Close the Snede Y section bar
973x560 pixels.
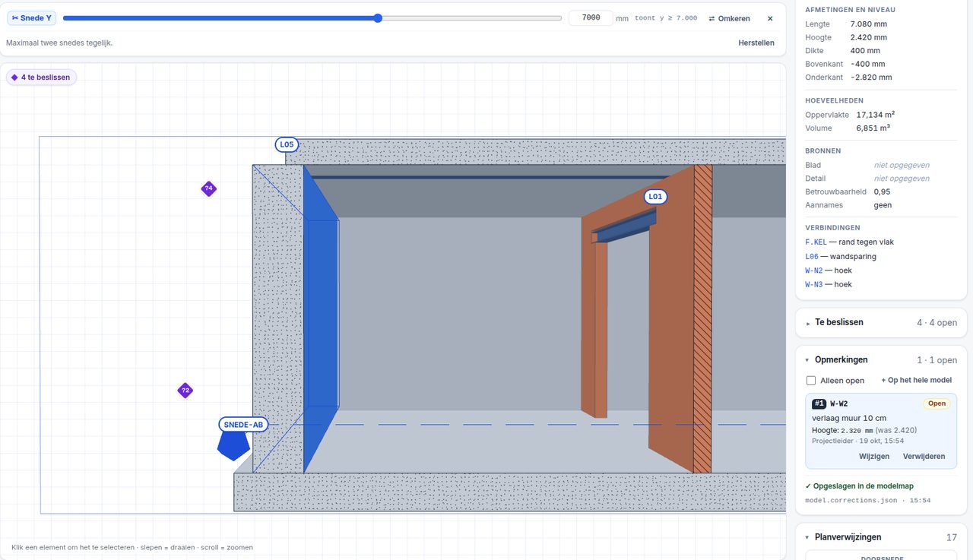pyautogui.click(x=770, y=18)
